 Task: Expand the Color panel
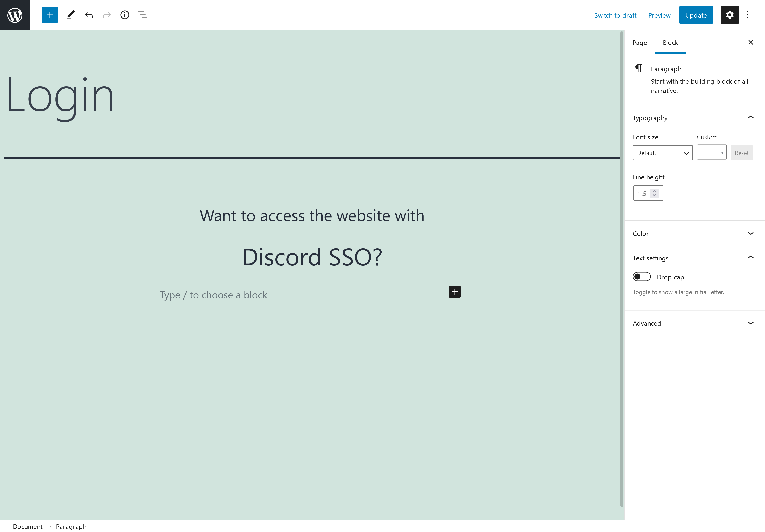click(695, 233)
